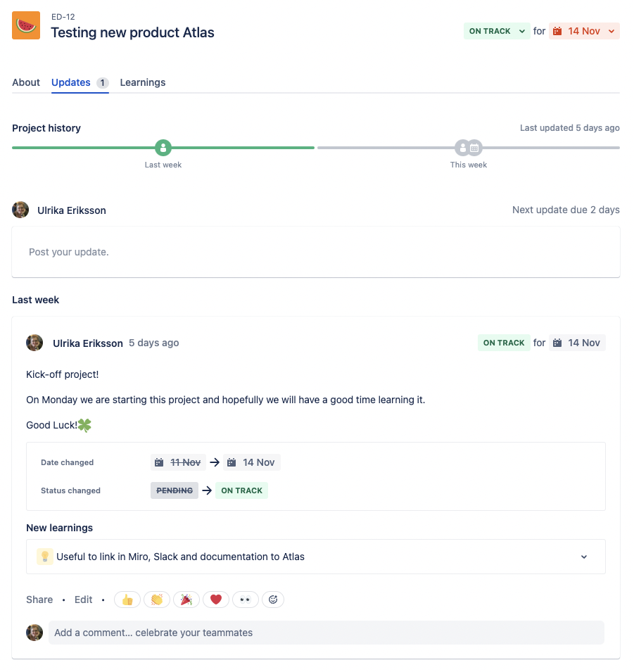634x672 pixels.
Task: Switch to the About tab
Action: (25, 82)
